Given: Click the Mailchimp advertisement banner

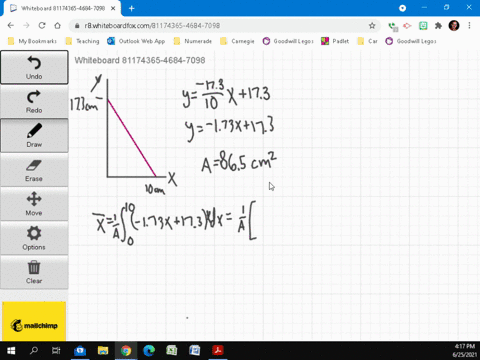Looking at the screenshot, I should click(x=34, y=321).
